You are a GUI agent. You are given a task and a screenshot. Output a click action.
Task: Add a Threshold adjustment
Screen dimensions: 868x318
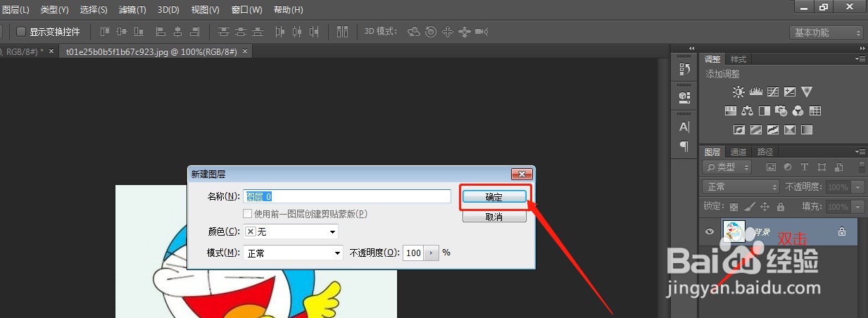point(773,130)
